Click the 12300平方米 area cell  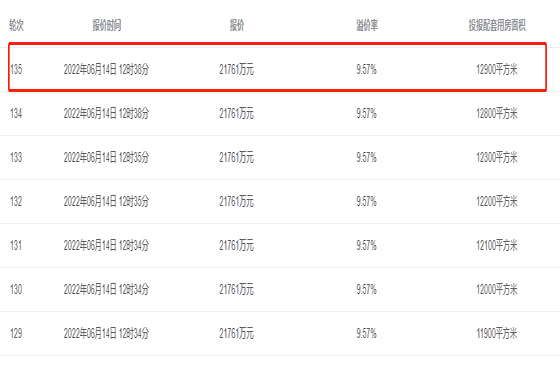click(497, 158)
